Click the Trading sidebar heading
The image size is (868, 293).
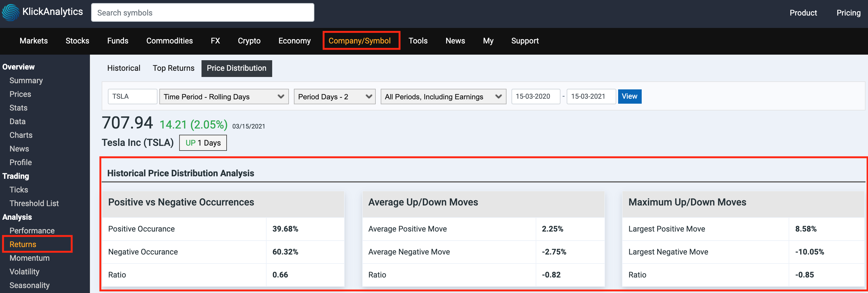(15, 176)
